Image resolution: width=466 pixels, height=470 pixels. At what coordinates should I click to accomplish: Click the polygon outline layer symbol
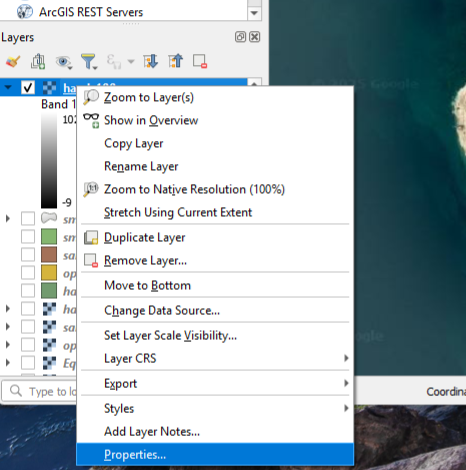[x=49, y=218]
